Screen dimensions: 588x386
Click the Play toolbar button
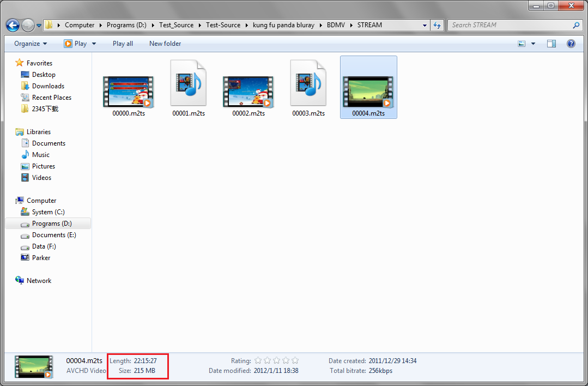click(75, 44)
